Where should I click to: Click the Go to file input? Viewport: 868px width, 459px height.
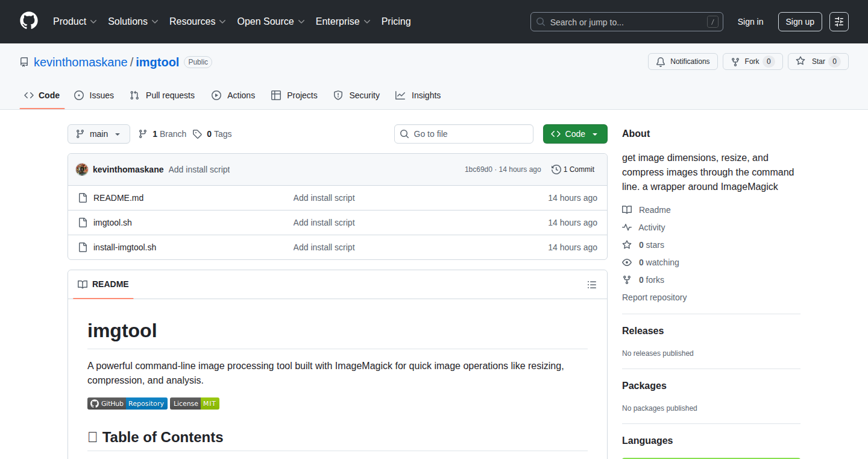(x=464, y=134)
